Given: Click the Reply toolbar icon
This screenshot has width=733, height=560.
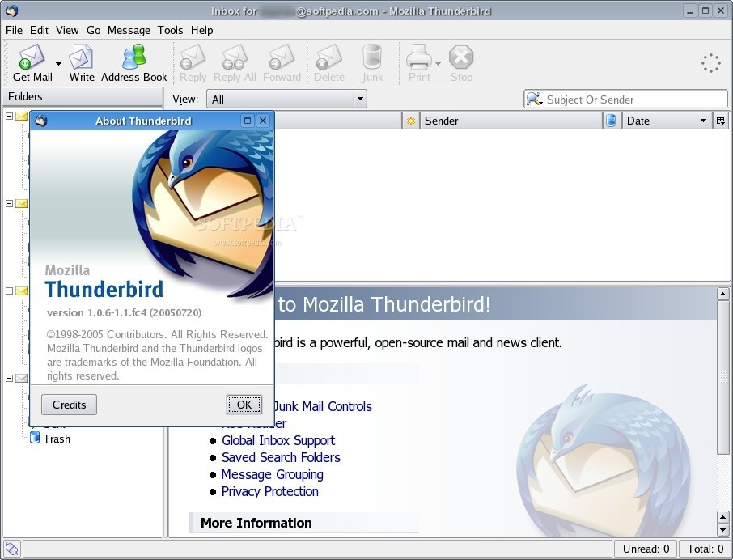Looking at the screenshot, I should pos(193,57).
